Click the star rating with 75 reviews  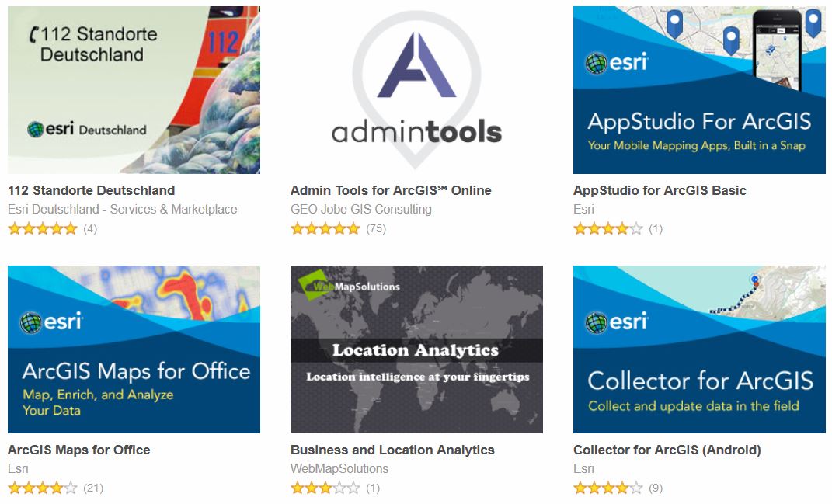pos(325,229)
